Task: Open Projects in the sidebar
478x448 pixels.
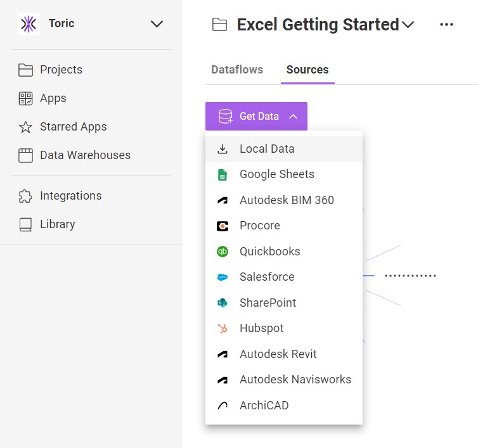Action: 61,70
